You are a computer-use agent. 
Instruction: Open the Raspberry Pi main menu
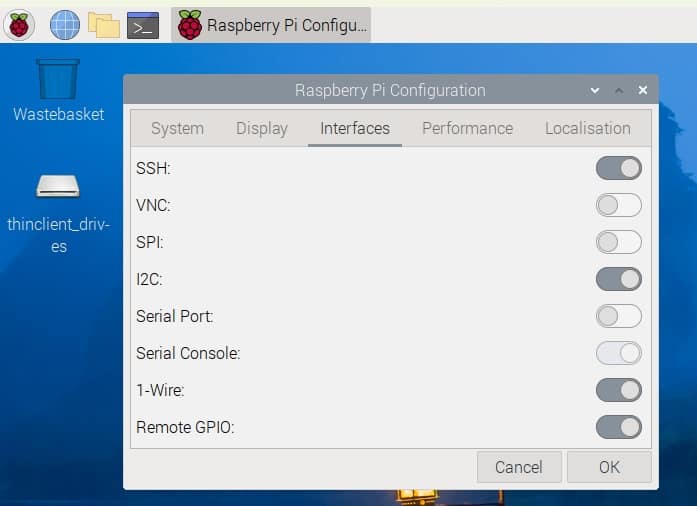19,24
